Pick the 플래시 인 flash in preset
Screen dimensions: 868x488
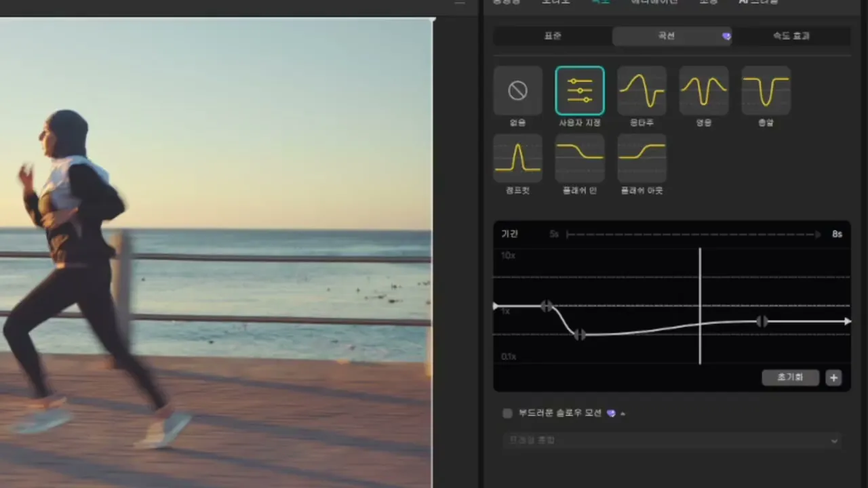pos(580,158)
